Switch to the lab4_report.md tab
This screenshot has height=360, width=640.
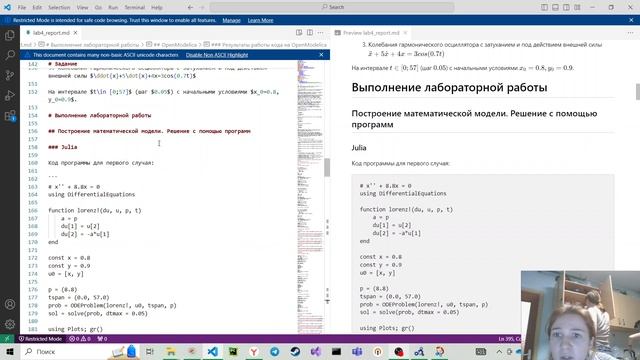pos(51,33)
